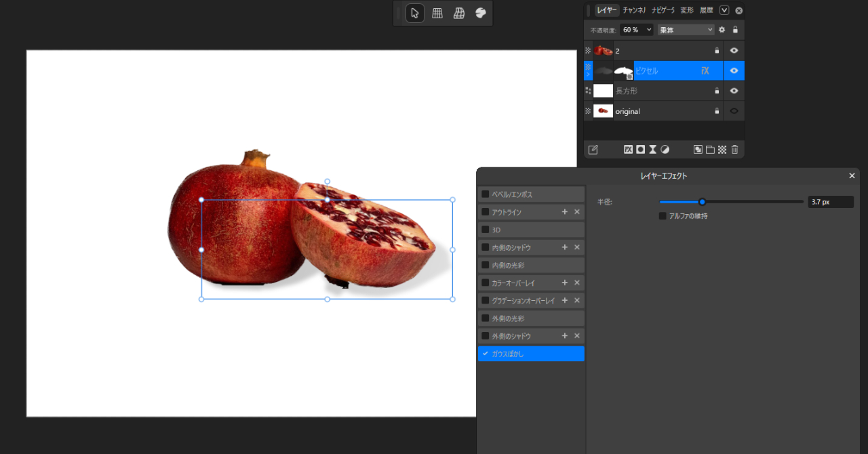Image resolution: width=868 pixels, height=454 pixels.
Task: Remove the グラデーションオーバーレイ effect with its X
Action: (577, 300)
